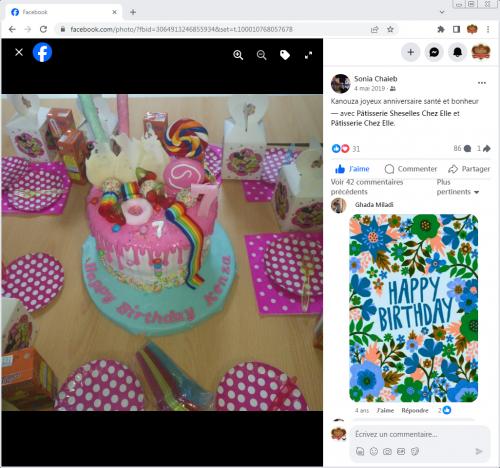Open the post options three-dot menu
Image resolution: width=500 pixels, height=468 pixels.
click(482, 83)
